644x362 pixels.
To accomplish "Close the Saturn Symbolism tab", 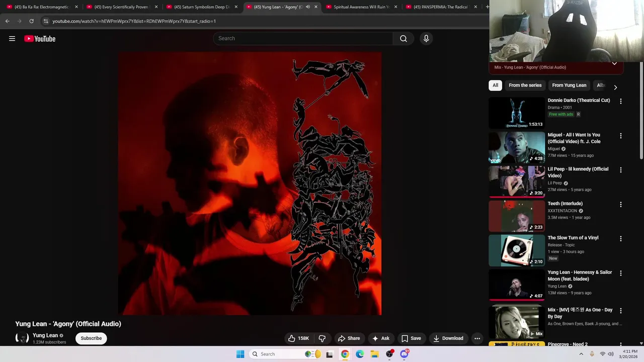I will [x=236, y=7].
